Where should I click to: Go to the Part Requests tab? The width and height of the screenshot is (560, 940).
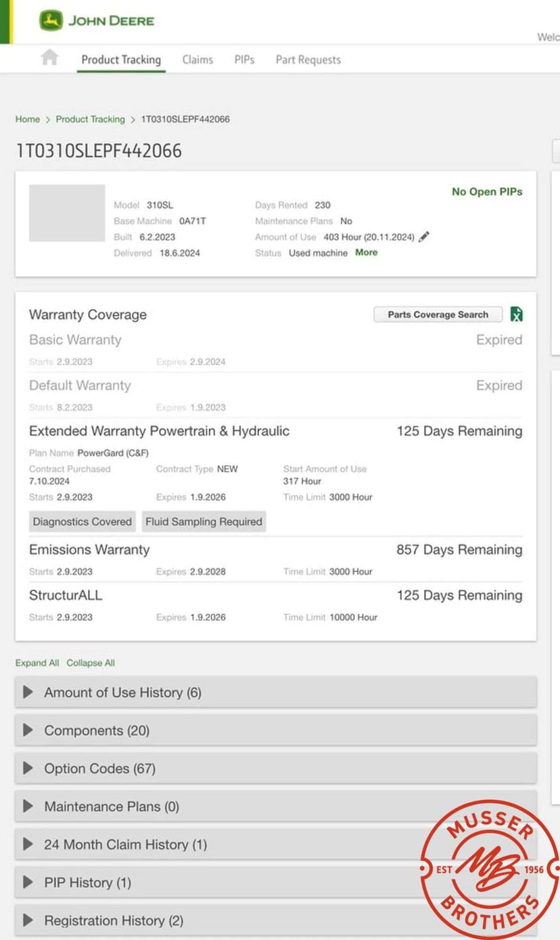[308, 60]
